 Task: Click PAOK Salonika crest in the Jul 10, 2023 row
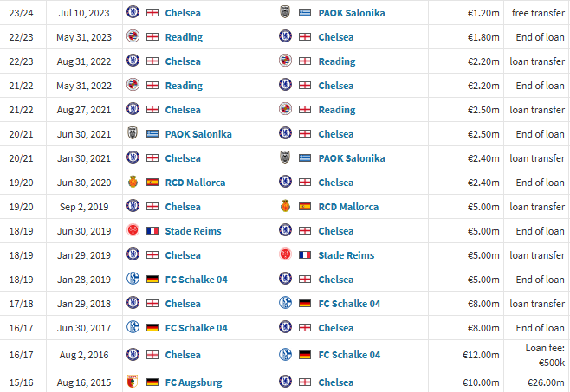pos(285,12)
